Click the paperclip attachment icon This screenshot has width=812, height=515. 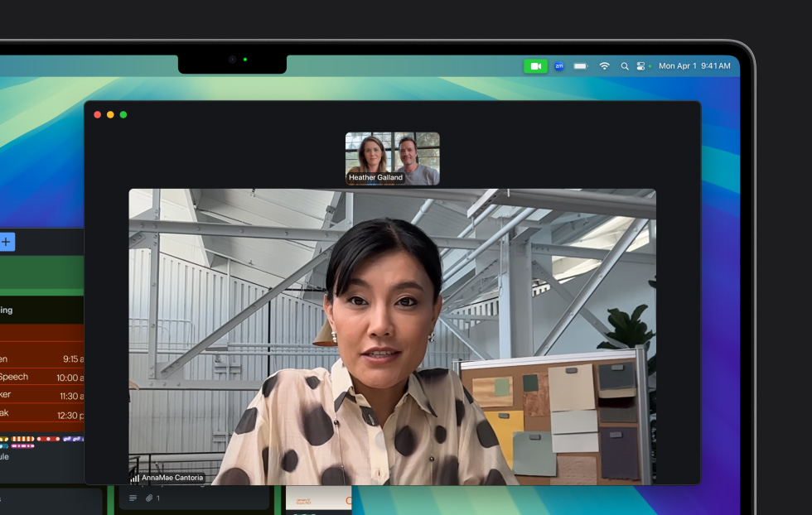tap(149, 498)
